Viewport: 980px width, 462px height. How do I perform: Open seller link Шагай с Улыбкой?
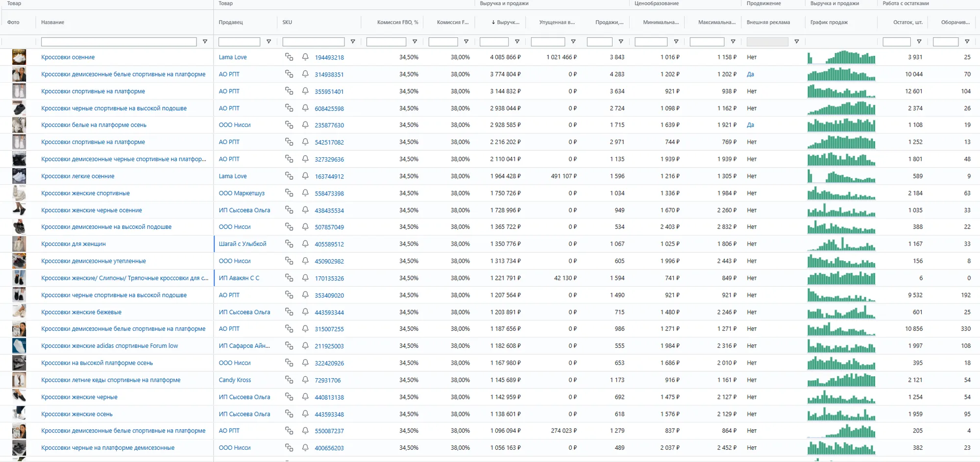pyautogui.click(x=243, y=243)
